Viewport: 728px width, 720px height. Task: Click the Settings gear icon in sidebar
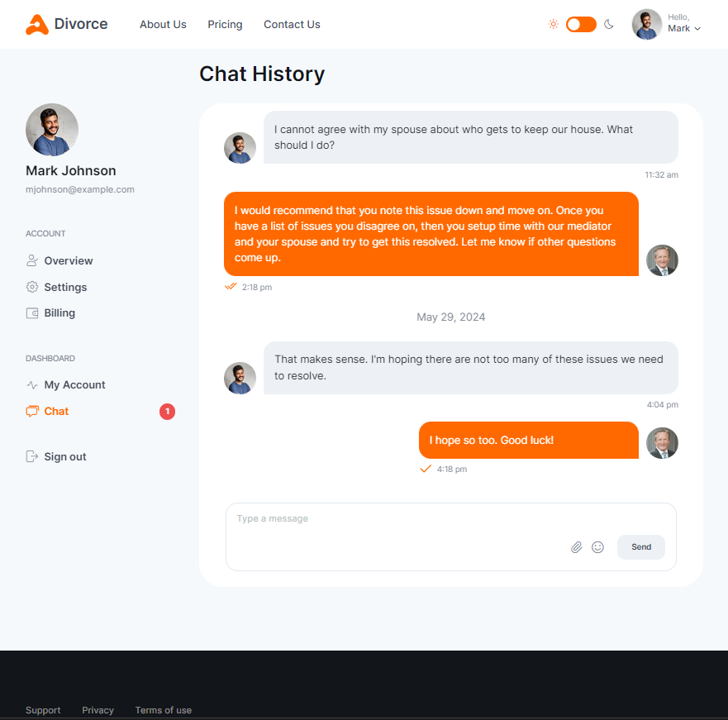point(32,287)
